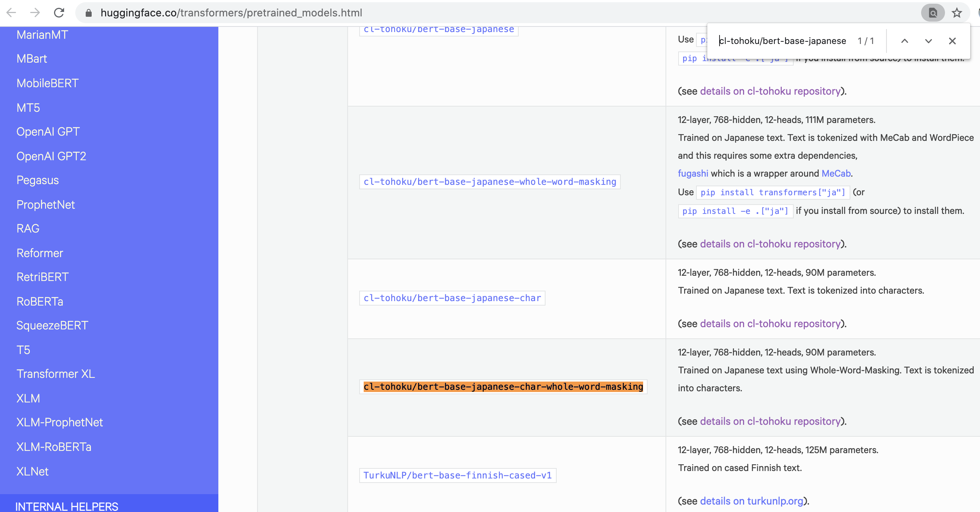Click the browser forward arrow
The image size is (980, 512).
pyautogui.click(x=35, y=13)
